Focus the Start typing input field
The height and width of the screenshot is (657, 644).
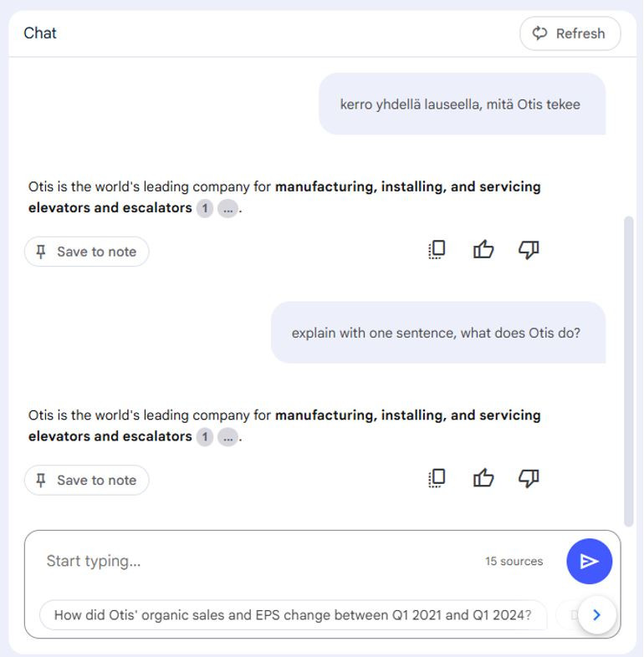tap(260, 561)
